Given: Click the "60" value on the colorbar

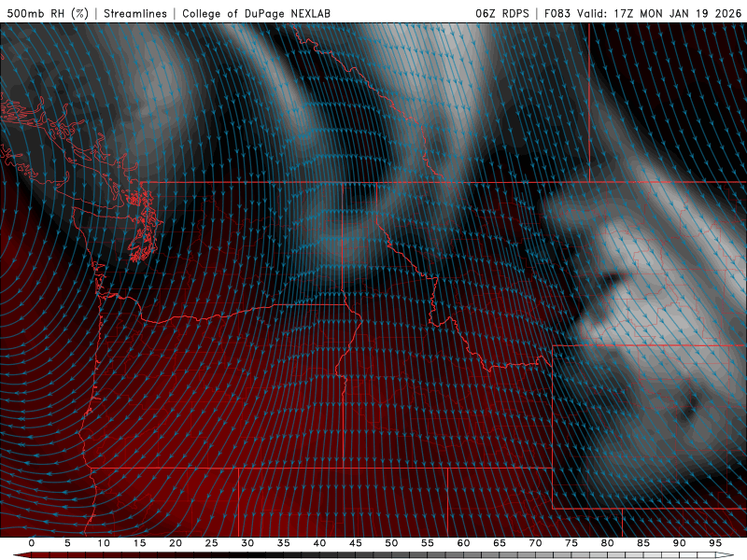Looking at the screenshot, I should tap(463, 543).
